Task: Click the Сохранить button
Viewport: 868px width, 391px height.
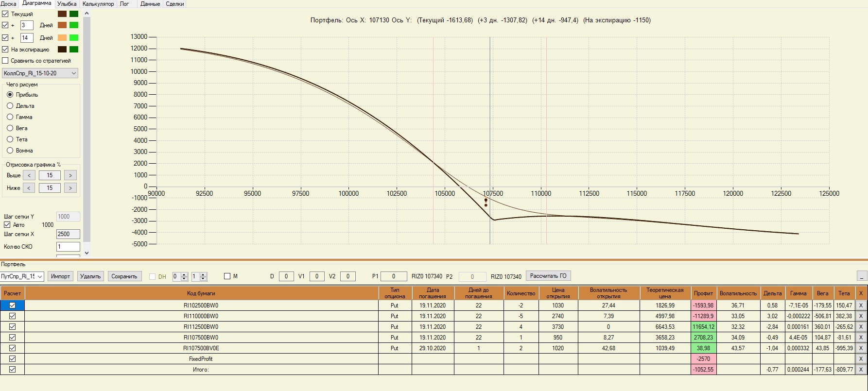Action: point(124,276)
